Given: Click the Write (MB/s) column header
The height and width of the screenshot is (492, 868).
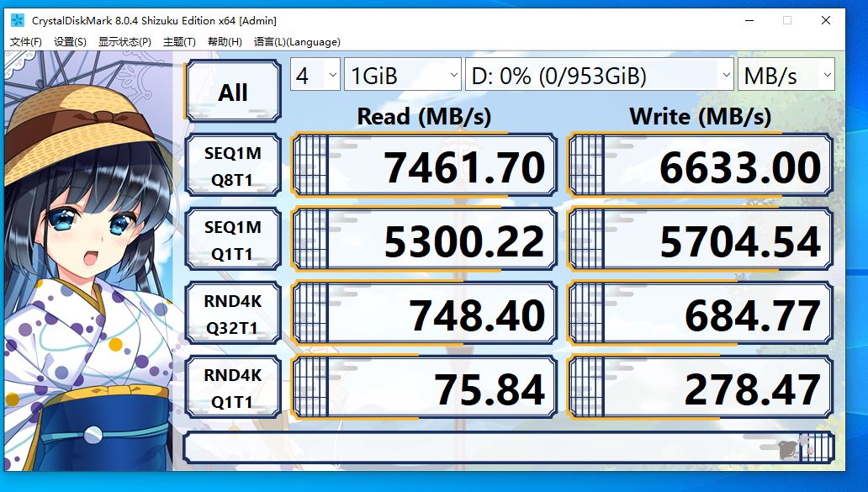Looking at the screenshot, I should pos(701,117).
